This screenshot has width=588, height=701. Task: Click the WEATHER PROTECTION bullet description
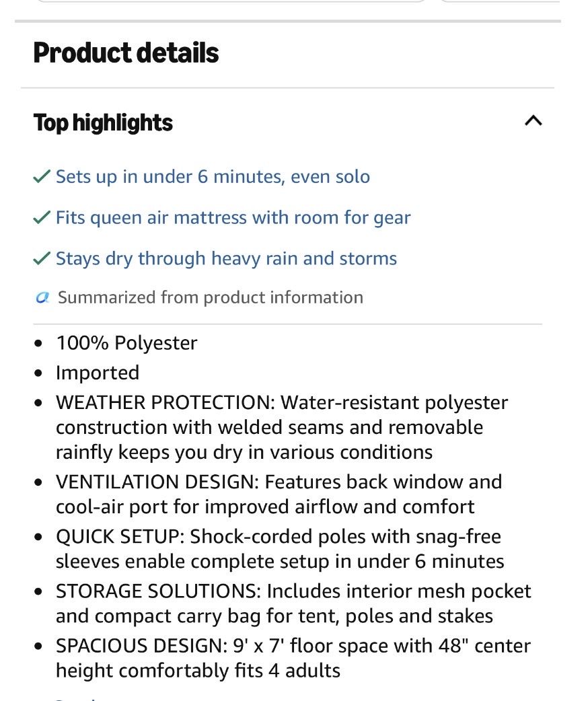click(282, 427)
